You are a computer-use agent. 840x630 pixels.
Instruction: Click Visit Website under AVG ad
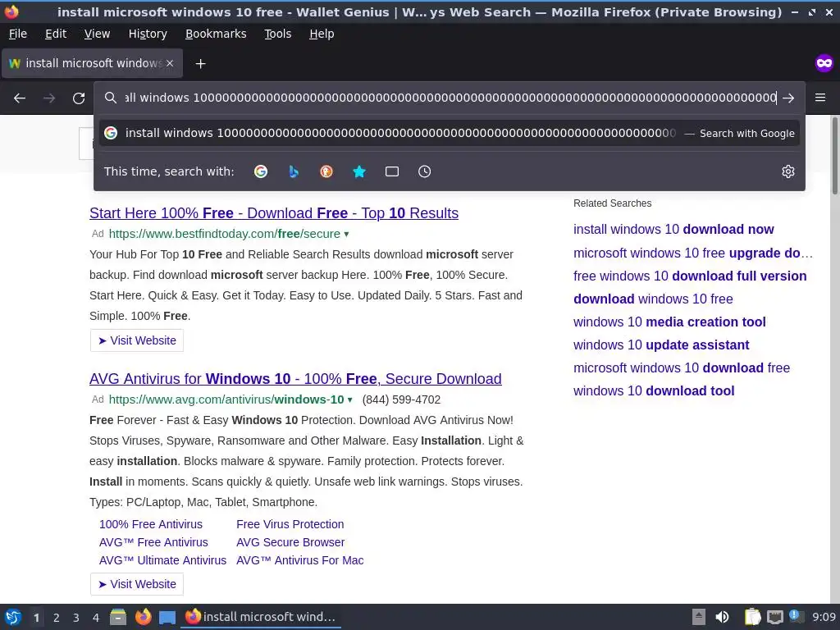coord(137,584)
